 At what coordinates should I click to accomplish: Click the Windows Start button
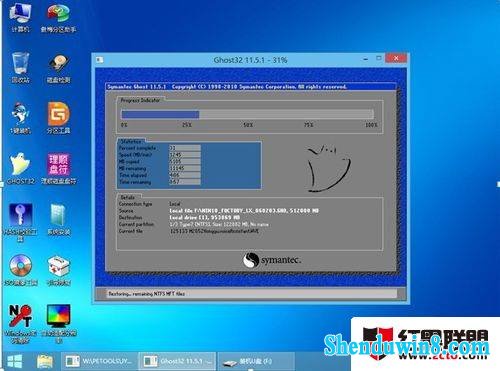click(15, 361)
